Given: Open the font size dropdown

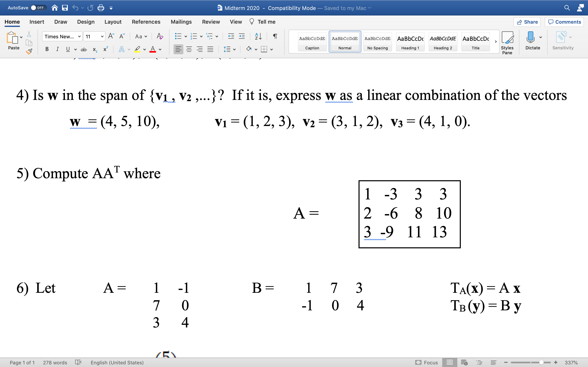Looking at the screenshot, I should click(102, 37).
